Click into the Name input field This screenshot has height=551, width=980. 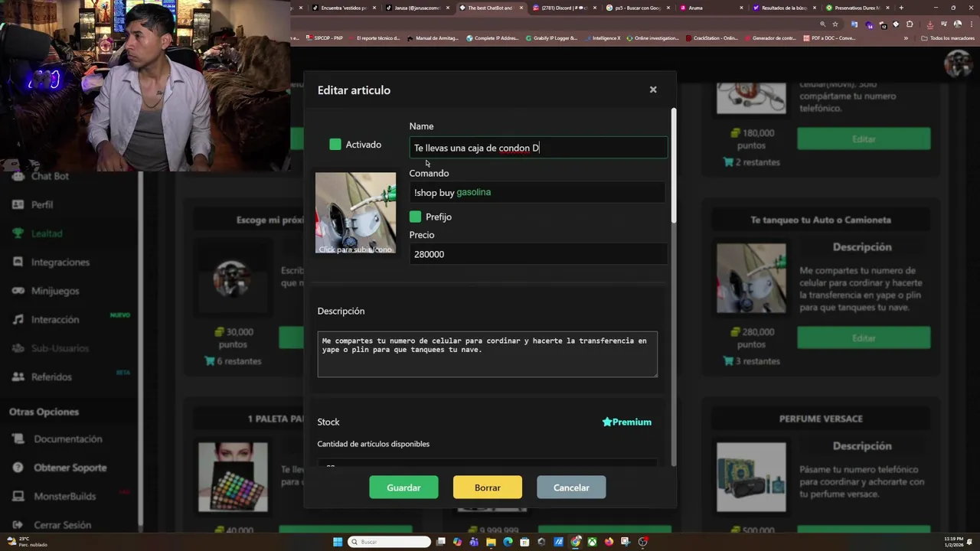[538, 148]
